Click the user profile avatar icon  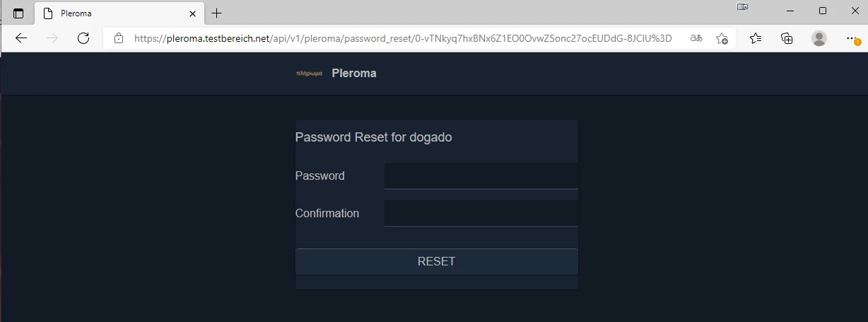[819, 38]
